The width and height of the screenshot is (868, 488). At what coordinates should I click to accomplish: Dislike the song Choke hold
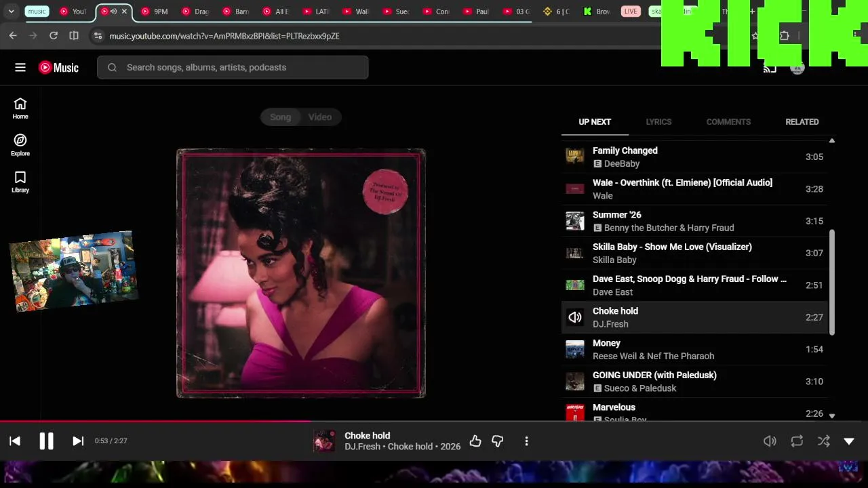(x=498, y=441)
